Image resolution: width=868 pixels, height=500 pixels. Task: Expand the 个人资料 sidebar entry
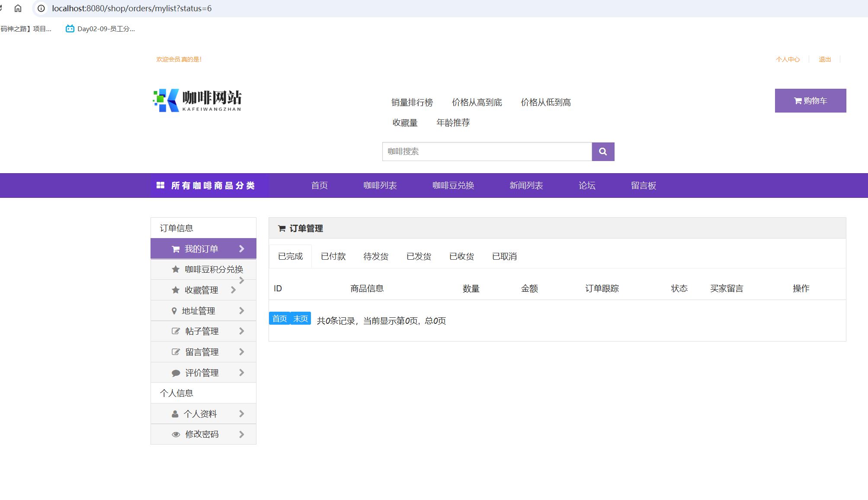coord(241,413)
